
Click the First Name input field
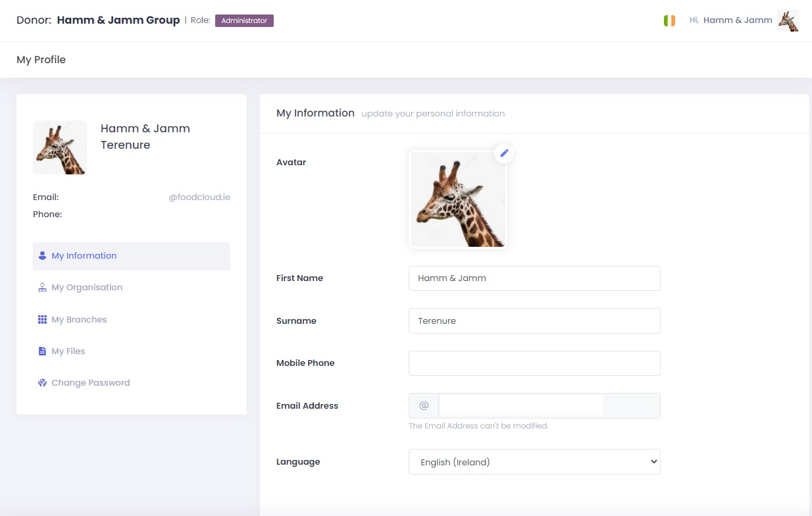[x=534, y=278]
